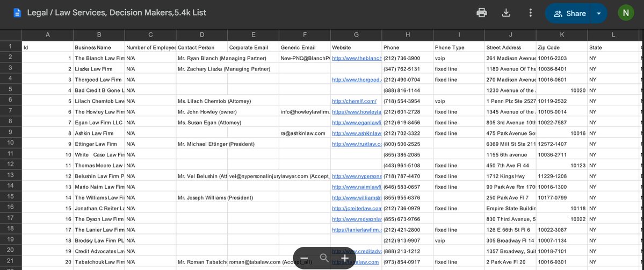Click the Google Docs file icon
Viewport: 644px width, 270px height.
(x=17, y=13)
